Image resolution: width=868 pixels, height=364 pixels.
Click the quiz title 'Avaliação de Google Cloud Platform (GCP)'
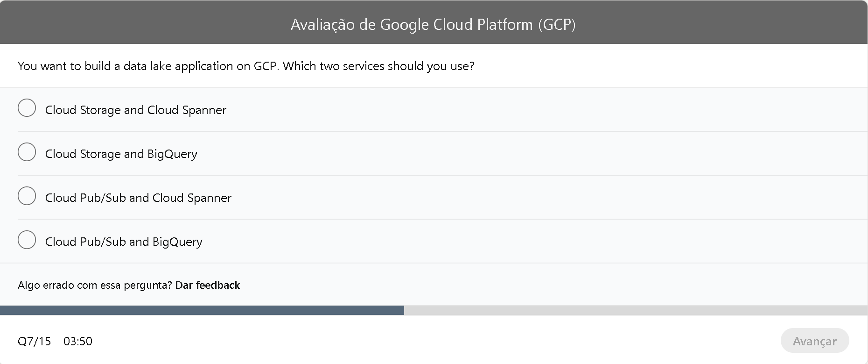pos(434,25)
